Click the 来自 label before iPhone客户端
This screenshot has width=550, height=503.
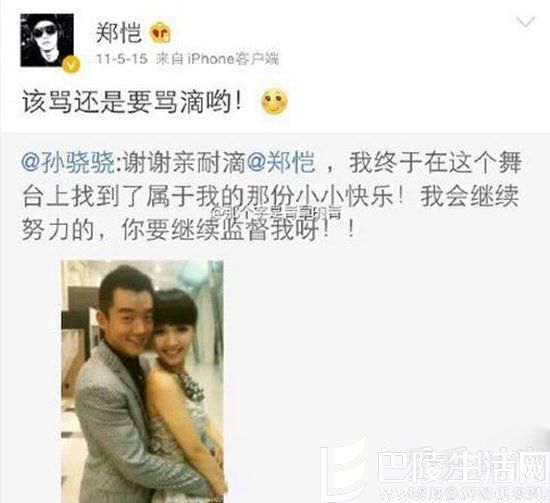point(170,59)
